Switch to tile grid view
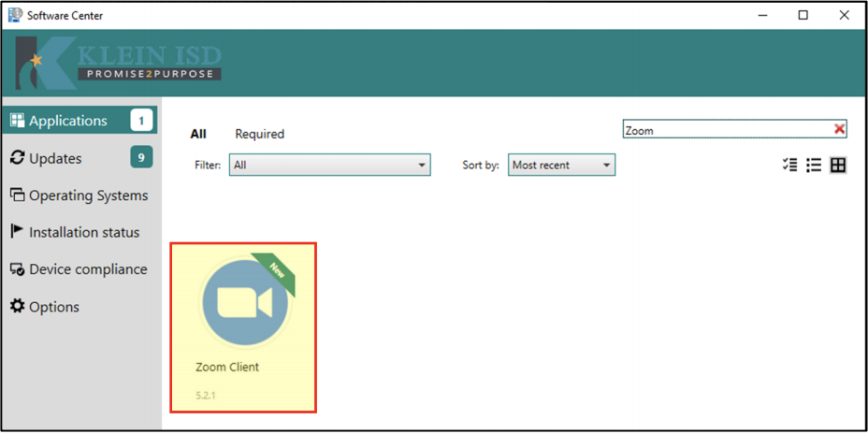Image resolution: width=868 pixels, height=434 pixels. (x=838, y=165)
